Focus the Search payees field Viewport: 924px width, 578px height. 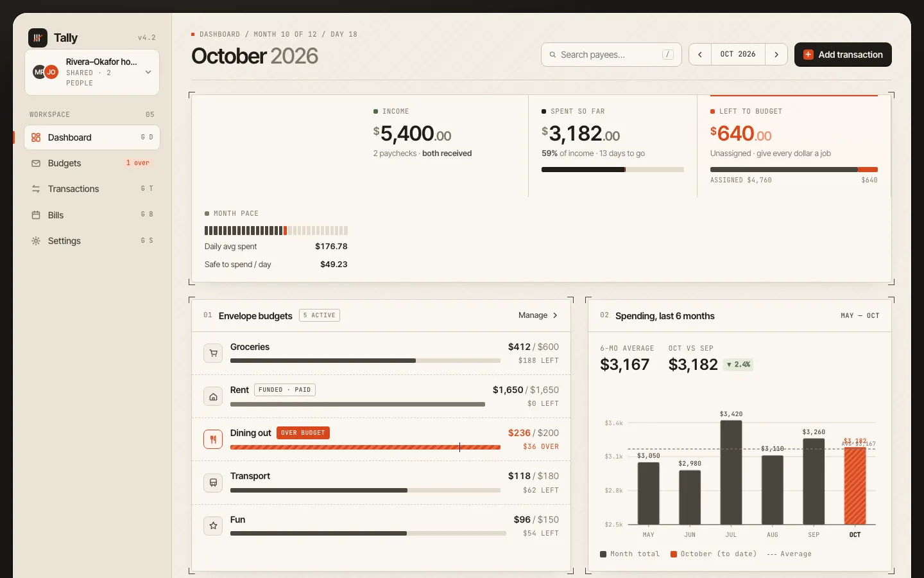(612, 55)
